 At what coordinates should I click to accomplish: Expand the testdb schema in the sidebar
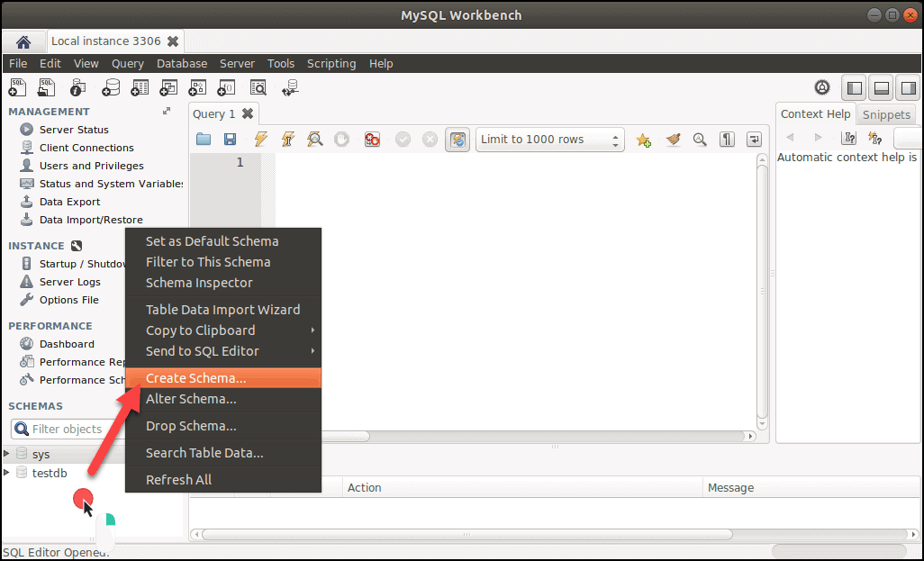(7, 473)
